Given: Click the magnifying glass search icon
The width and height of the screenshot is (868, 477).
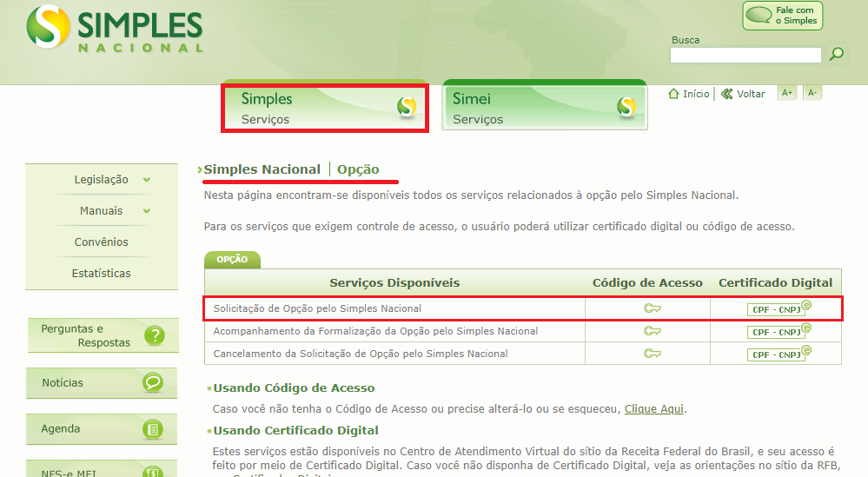Looking at the screenshot, I should click(x=836, y=54).
